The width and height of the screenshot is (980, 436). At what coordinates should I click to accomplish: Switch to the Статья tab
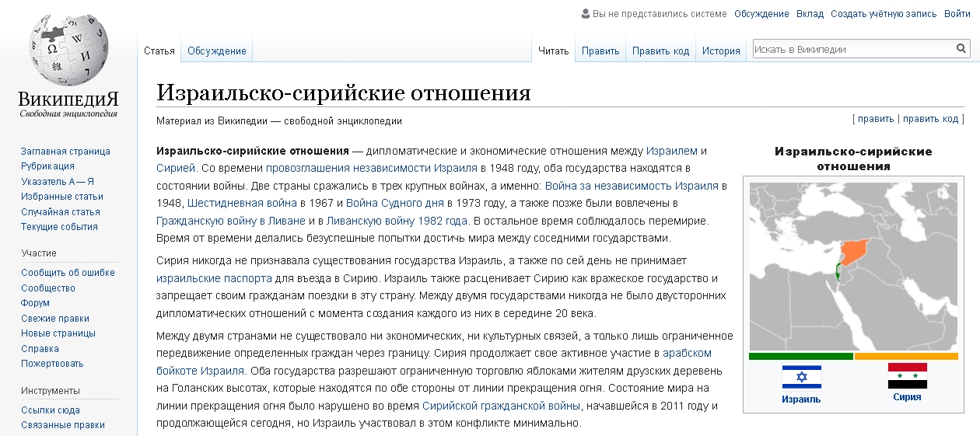(x=159, y=51)
